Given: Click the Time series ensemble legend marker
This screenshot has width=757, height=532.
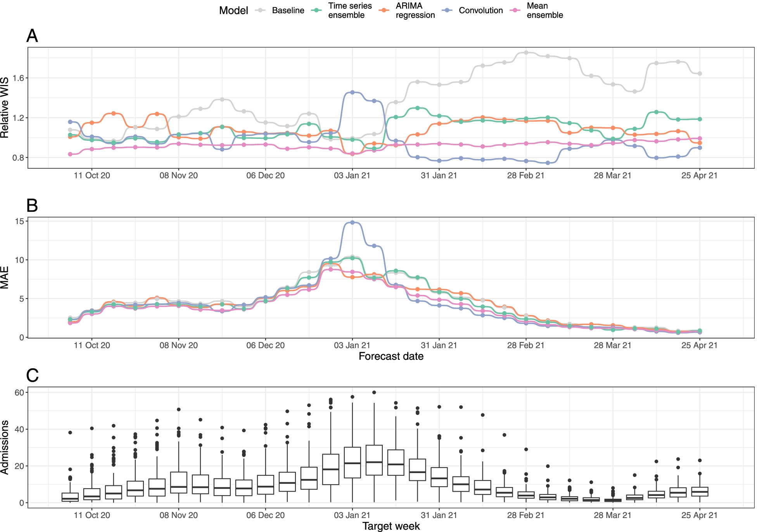Looking at the screenshot, I should 317,10.
